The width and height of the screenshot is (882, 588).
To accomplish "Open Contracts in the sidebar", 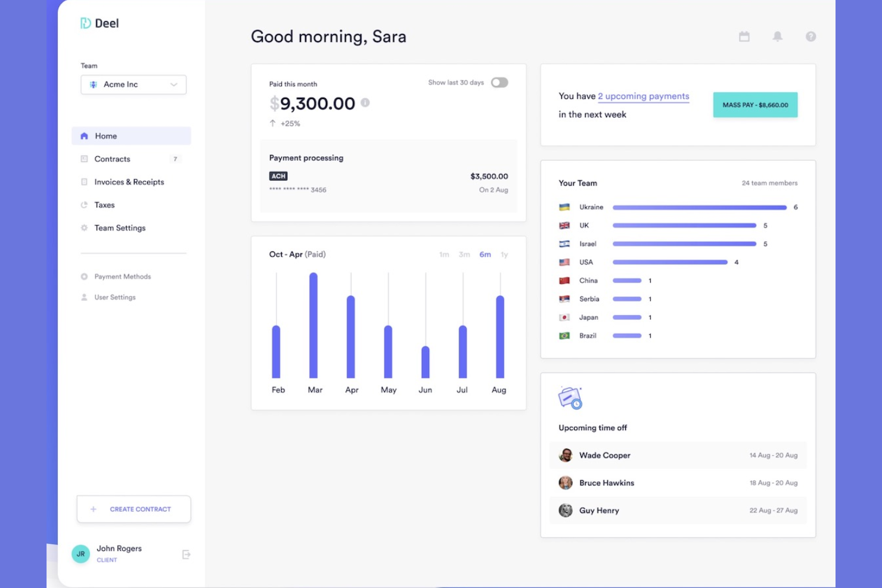I will click(x=112, y=159).
